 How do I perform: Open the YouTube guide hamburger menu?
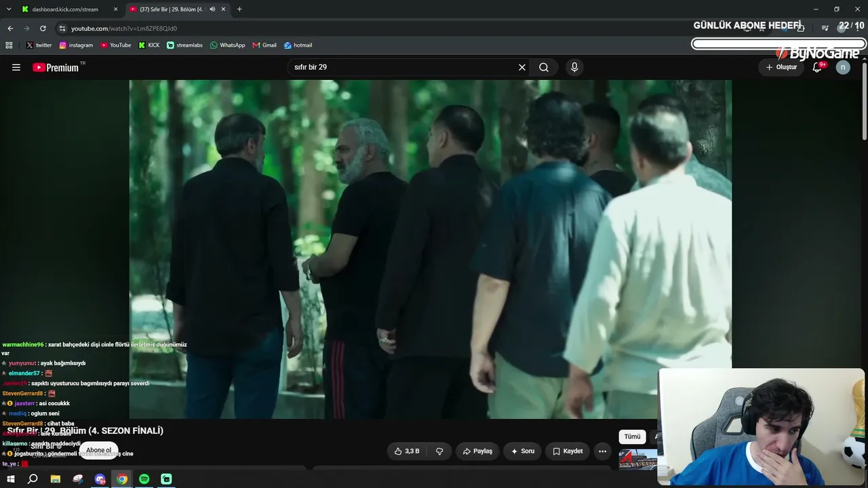coord(16,67)
